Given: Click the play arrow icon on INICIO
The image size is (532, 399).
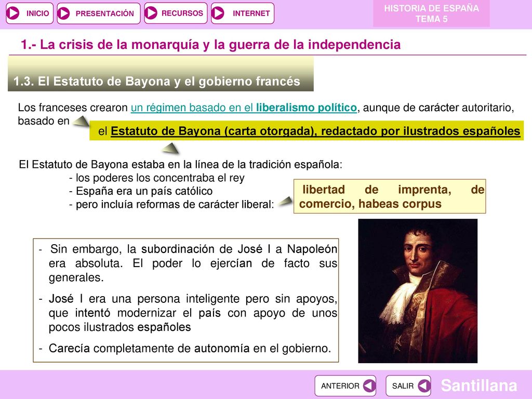Looking at the screenshot, I should [13, 13].
